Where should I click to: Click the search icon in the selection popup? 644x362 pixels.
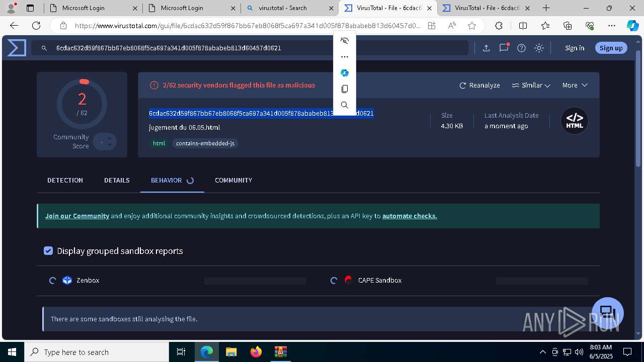click(x=345, y=105)
